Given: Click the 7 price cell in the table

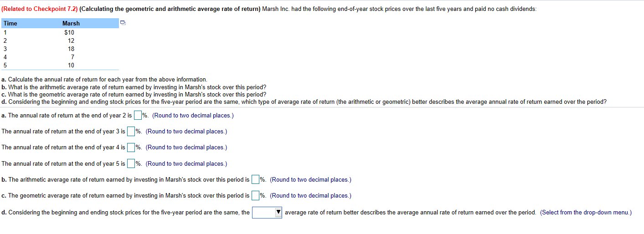Looking at the screenshot, I should [72, 57].
